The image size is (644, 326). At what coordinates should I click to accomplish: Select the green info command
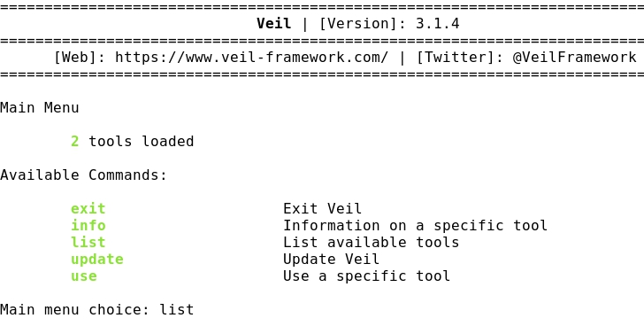tap(88, 225)
